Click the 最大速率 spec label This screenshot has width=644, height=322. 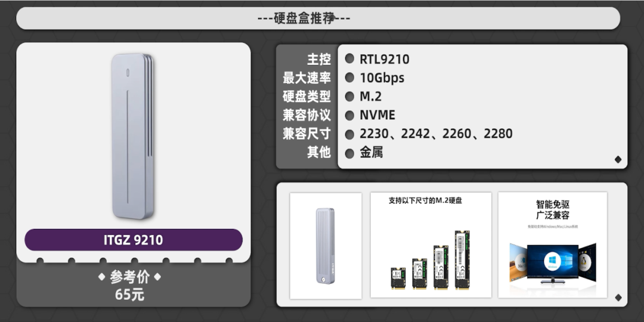pyautogui.click(x=307, y=78)
